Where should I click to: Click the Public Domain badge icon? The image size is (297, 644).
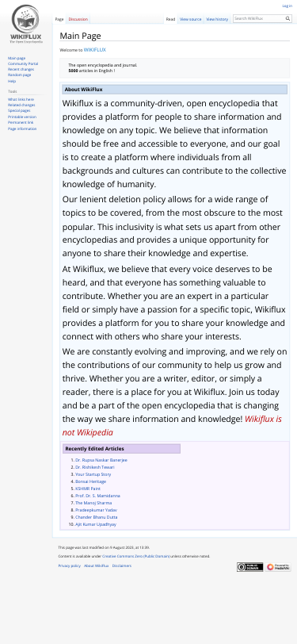click(x=249, y=567)
